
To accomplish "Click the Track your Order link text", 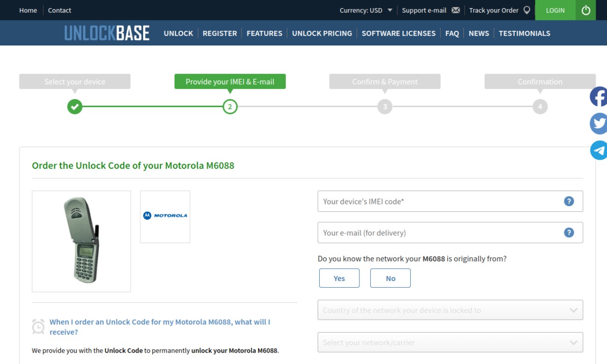I will pyautogui.click(x=494, y=10).
